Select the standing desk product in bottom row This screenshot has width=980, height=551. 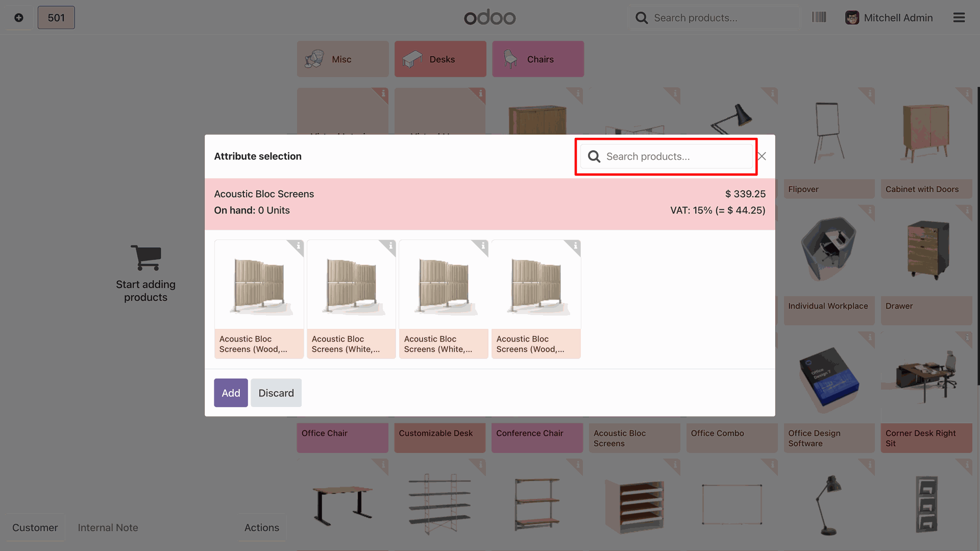coord(342,505)
